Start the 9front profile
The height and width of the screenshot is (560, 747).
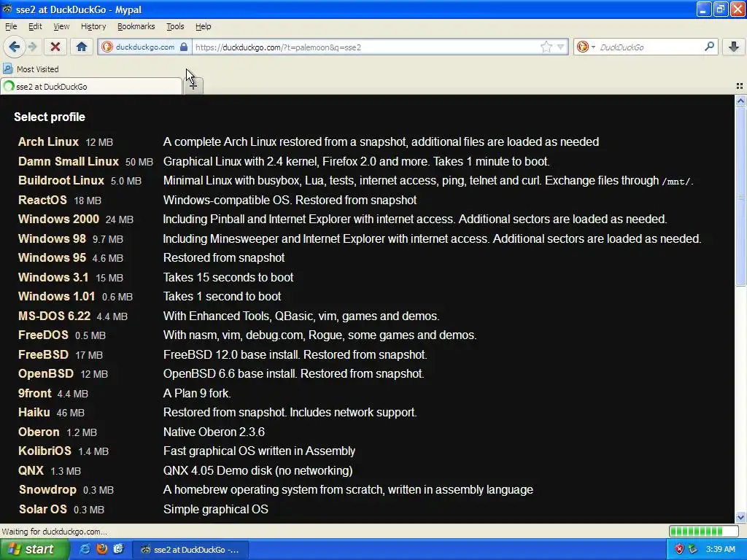pyautogui.click(x=35, y=393)
